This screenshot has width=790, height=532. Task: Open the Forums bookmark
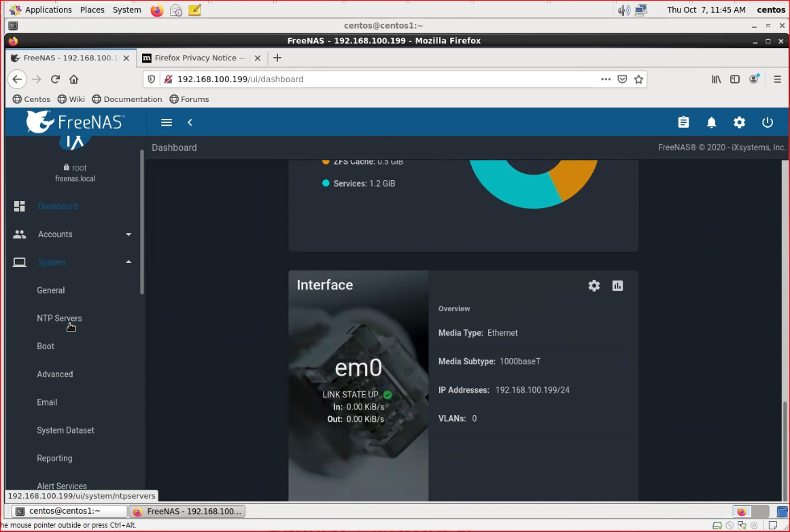(x=190, y=99)
